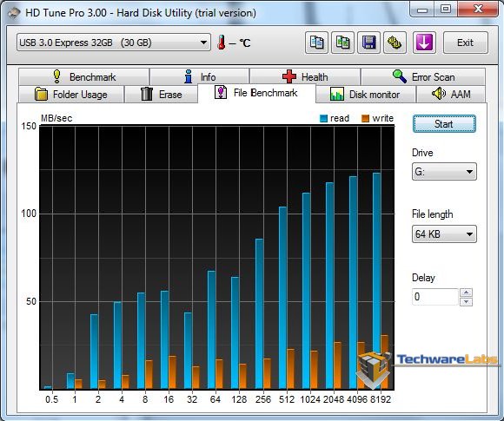Open options via the gears icon
Image resolution: width=504 pixels, height=421 pixels.
[395, 43]
